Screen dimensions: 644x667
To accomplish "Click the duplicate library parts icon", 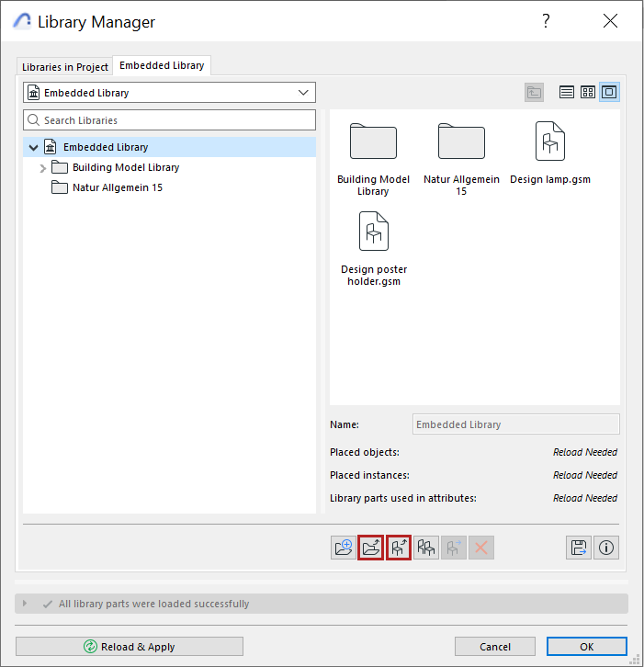I will coord(425,548).
